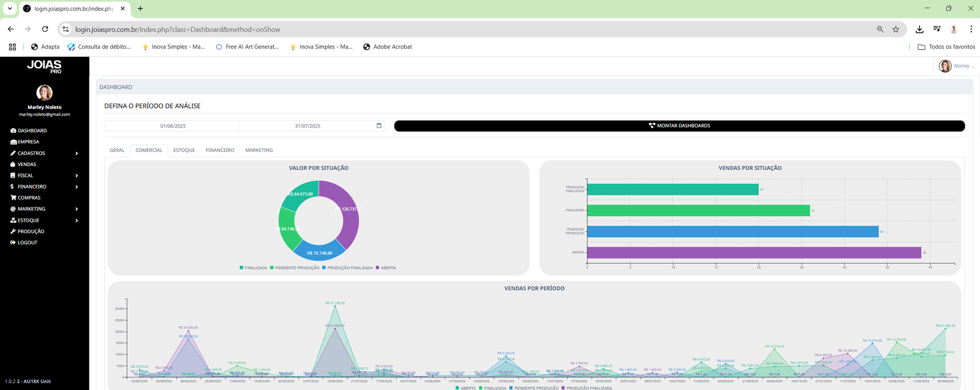Toggle the ABERTA legend in donut chart
The image size is (980, 390).
[x=386, y=268]
